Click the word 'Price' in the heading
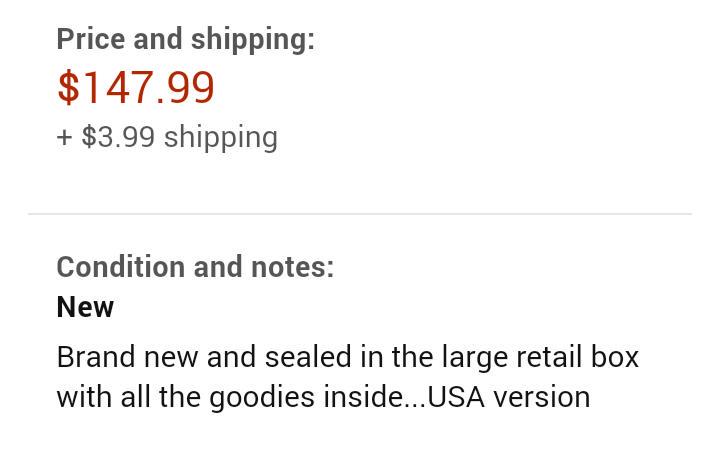The height and width of the screenshot is (455, 720). [x=91, y=39]
